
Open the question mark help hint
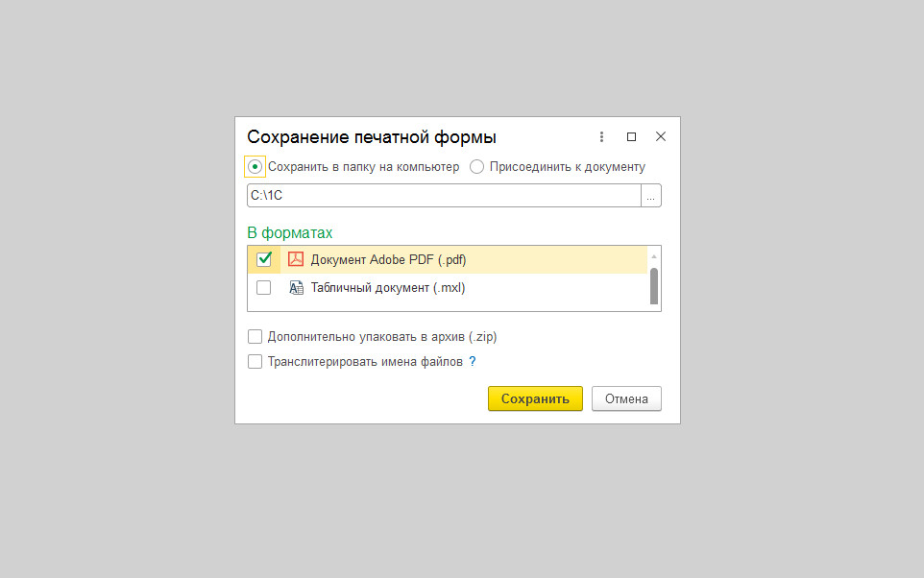473,362
